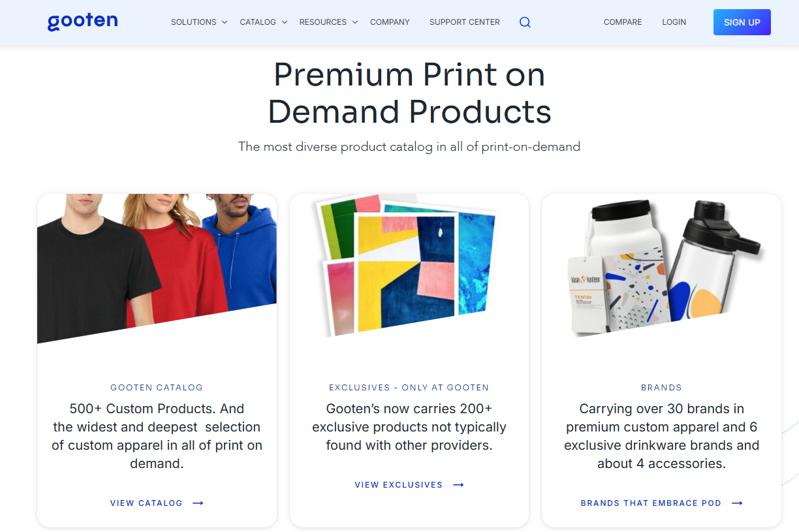Click arrow icon beside View Catalog

198,503
